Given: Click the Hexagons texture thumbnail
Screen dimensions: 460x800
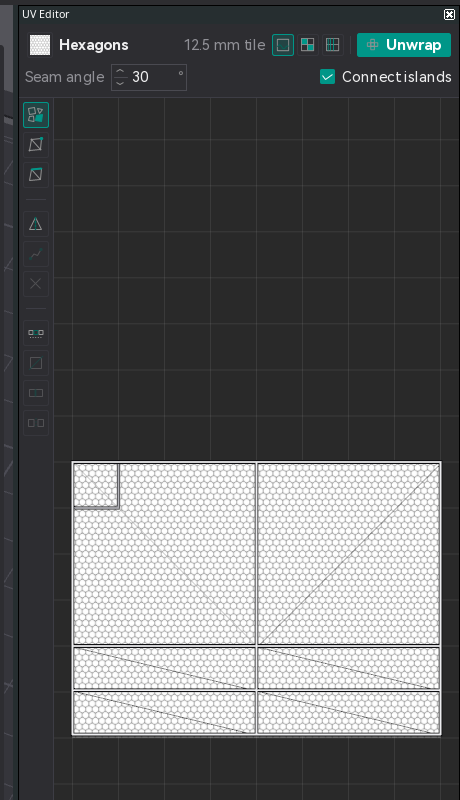Looking at the screenshot, I should (x=40, y=45).
